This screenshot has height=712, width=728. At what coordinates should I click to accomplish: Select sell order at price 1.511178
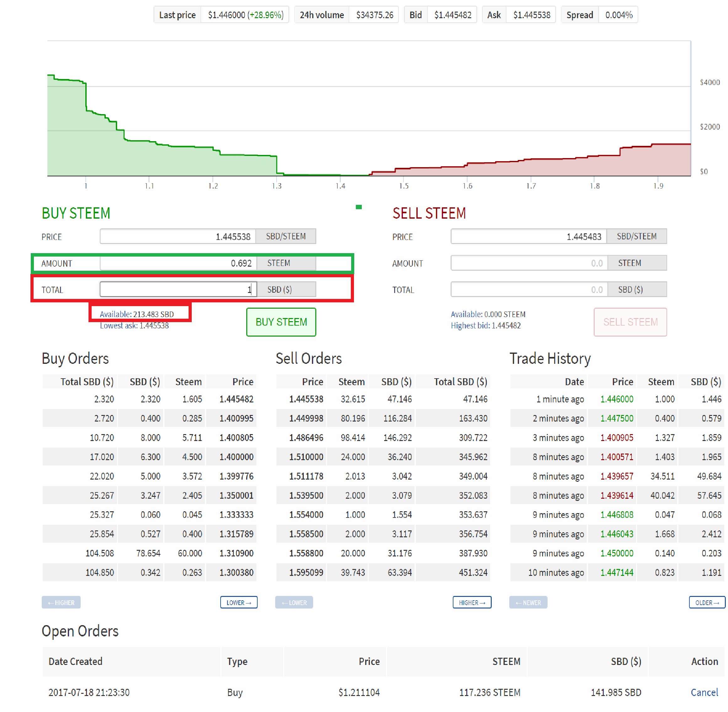coord(383,476)
